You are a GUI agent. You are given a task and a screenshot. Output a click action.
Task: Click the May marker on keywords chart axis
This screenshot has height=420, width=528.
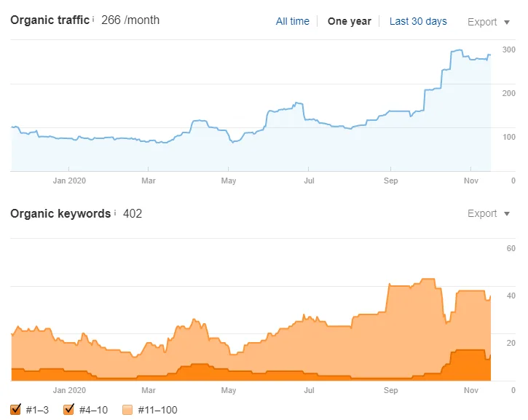[x=228, y=390]
